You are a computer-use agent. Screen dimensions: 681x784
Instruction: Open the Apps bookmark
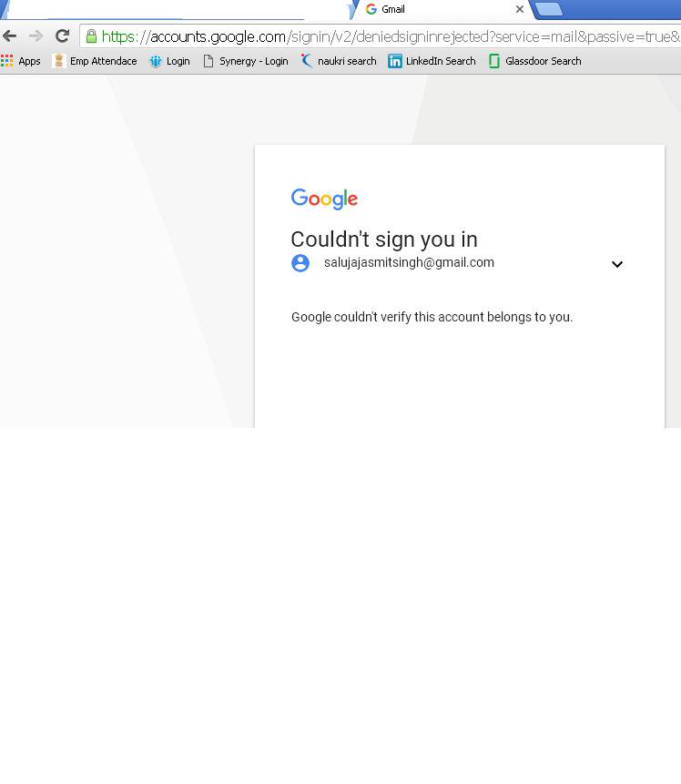[x=21, y=61]
